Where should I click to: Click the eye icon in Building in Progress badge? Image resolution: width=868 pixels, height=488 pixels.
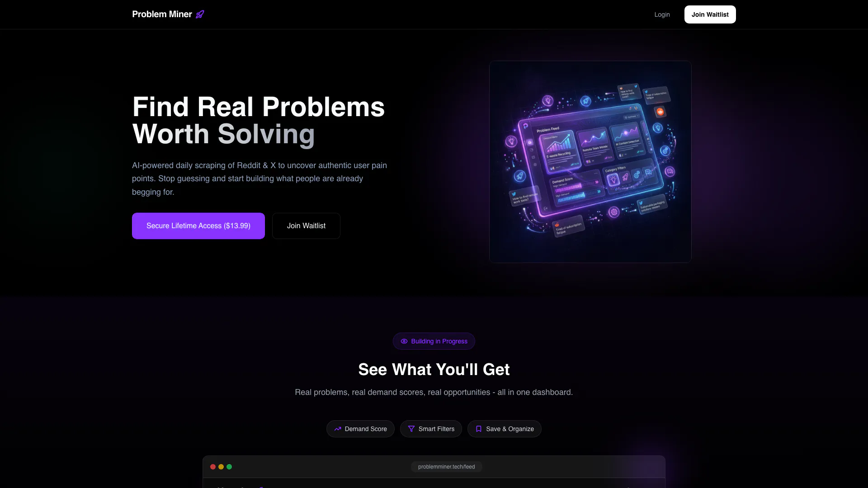point(404,341)
